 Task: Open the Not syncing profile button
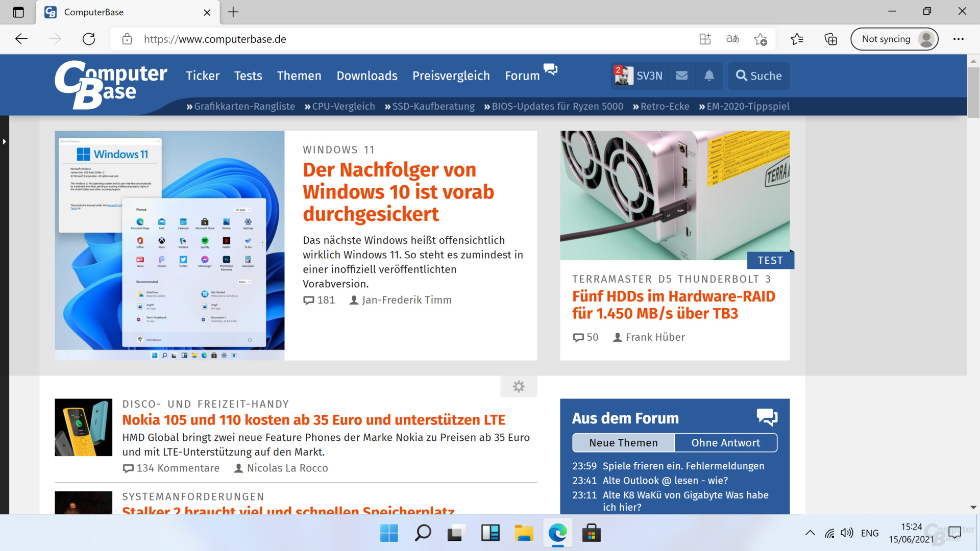pyautogui.click(x=894, y=39)
